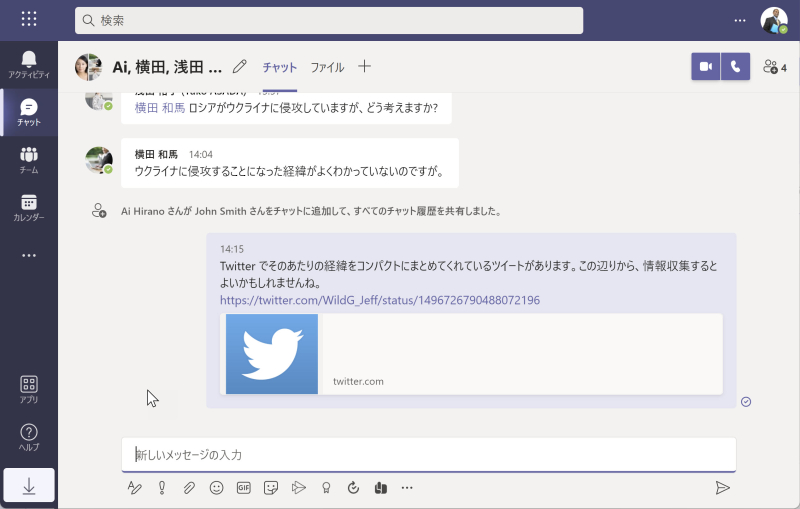Open the app launcher grid icon
This screenshot has height=509, width=800.
click(x=29, y=19)
